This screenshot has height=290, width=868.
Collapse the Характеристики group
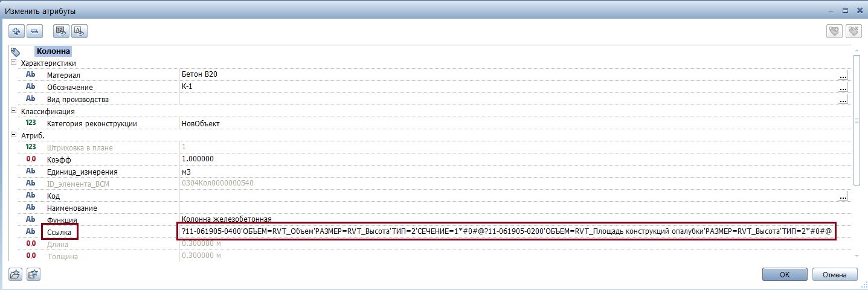coord(13,63)
